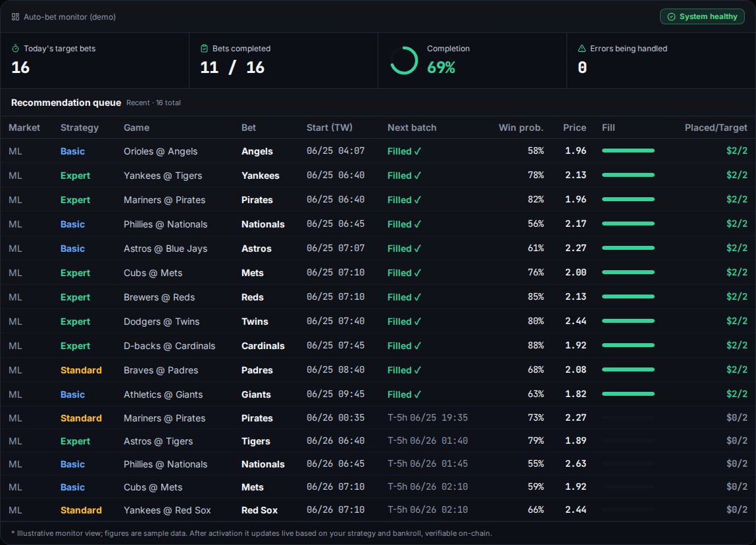Click the fill progress bar for Braves @ Padres
756x545 pixels.
tap(628, 369)
